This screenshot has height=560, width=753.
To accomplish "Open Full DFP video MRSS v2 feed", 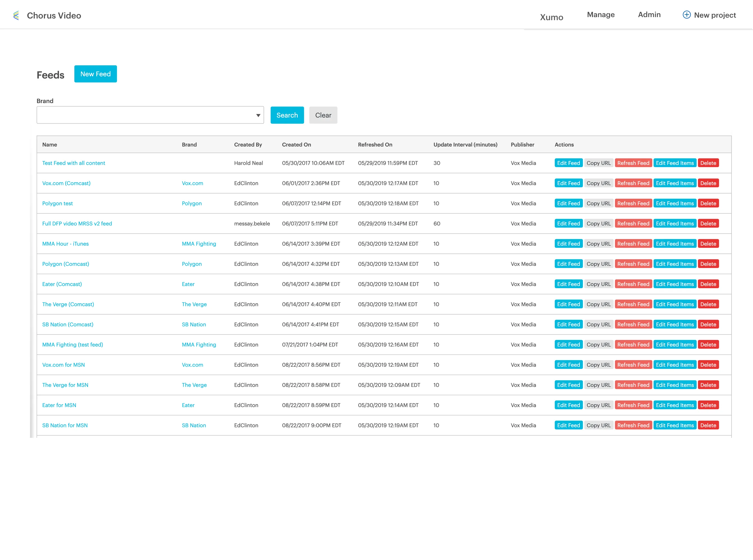I will coord(77,223).
